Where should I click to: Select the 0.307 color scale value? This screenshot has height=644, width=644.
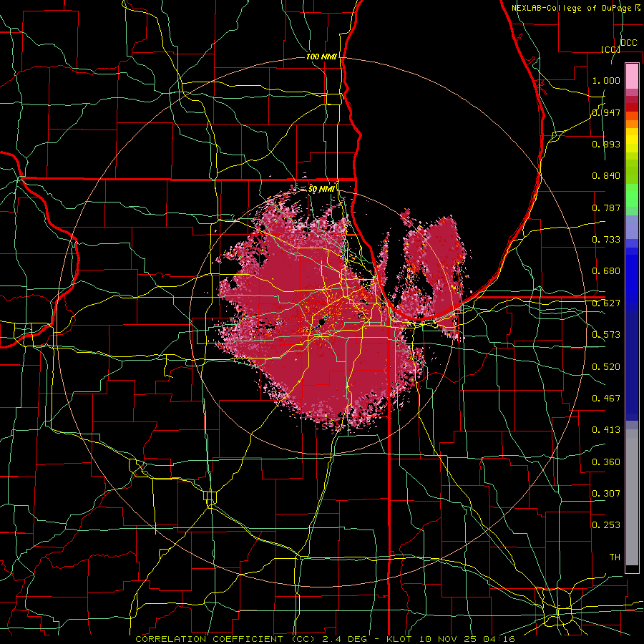tap(606, 494)
